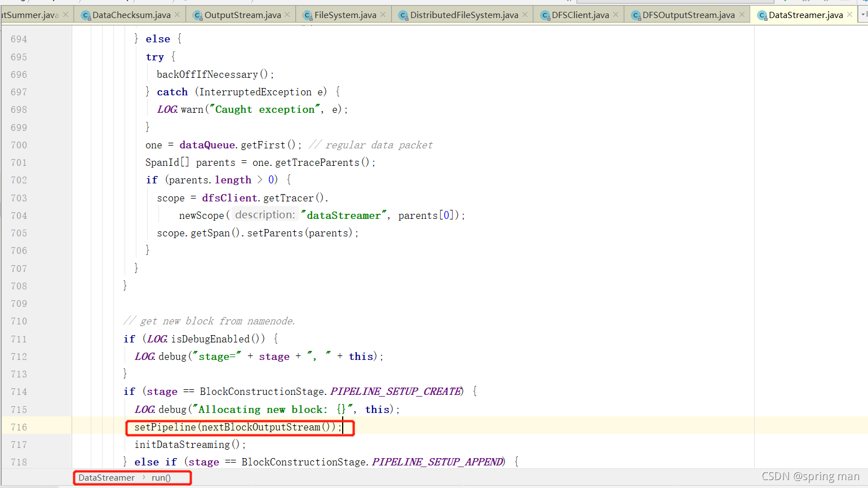This screenshot has height=488, width=868.
Task: Click the try keyword on line 695
Action: click(154, 57)
